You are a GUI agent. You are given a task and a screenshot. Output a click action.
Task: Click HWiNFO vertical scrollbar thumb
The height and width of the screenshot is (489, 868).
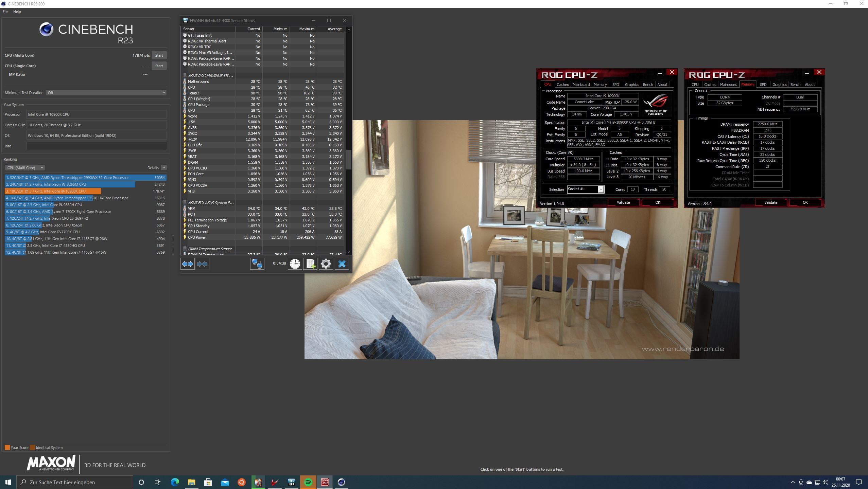pyautogui.click(x=348, y=160)
